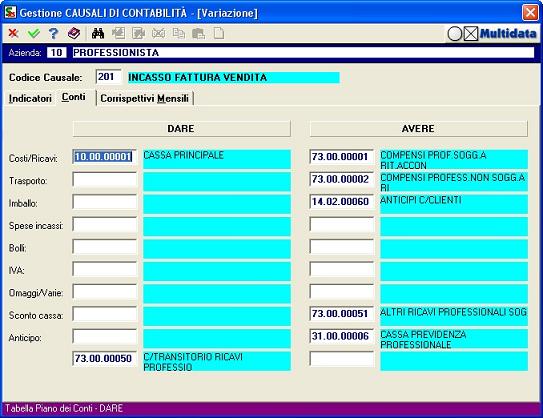Click the DARE field containing 73.00.00050
This screenshot has height=418, width=543.
(x=105, y=358)
